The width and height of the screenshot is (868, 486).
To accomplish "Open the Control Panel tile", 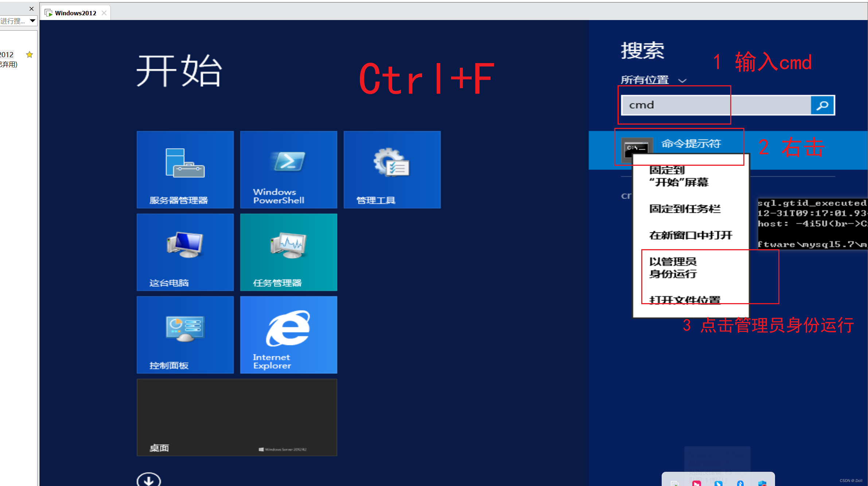I will [185, 334].
